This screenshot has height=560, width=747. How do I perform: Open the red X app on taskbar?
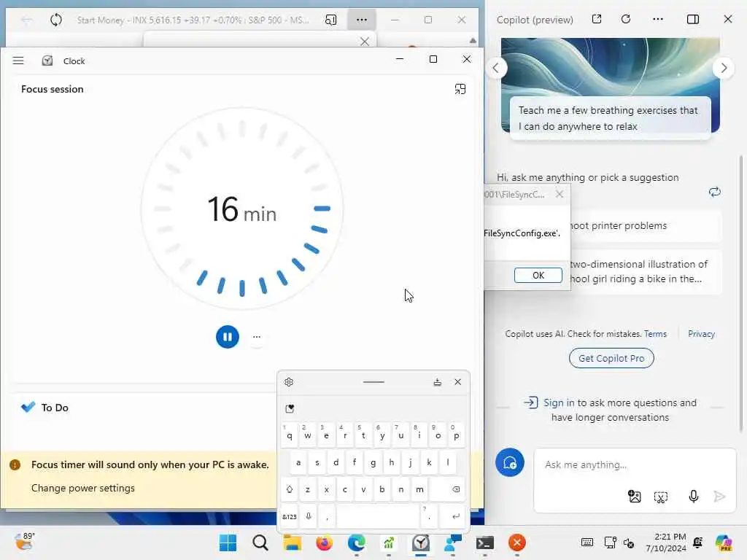pyautogui.click(x=517, y=542)
